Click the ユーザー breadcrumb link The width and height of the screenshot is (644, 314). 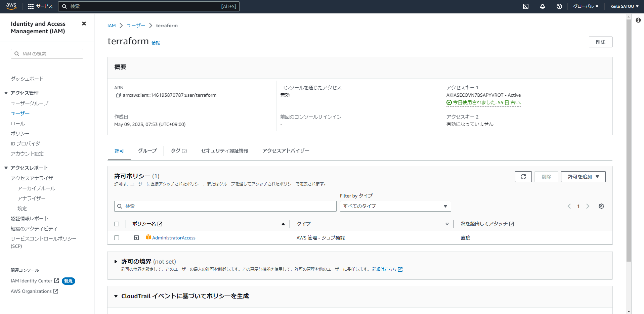tap(136, 26)
